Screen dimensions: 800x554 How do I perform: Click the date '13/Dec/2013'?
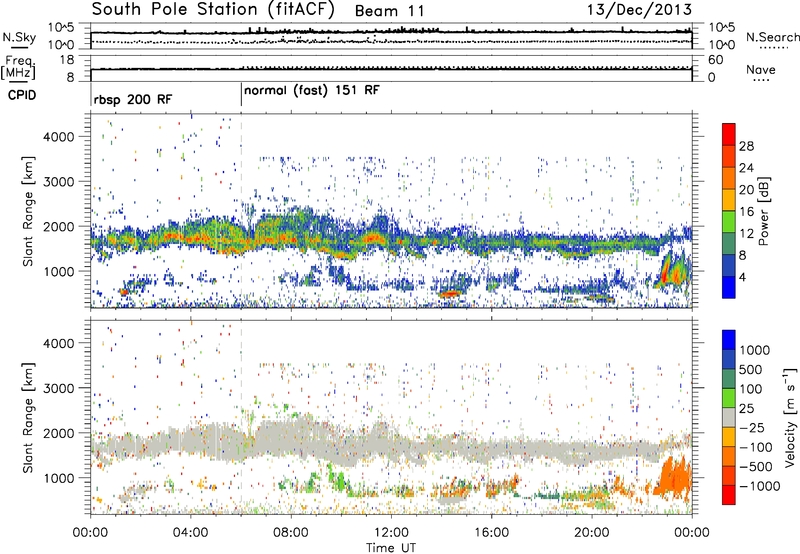point(639,9)
